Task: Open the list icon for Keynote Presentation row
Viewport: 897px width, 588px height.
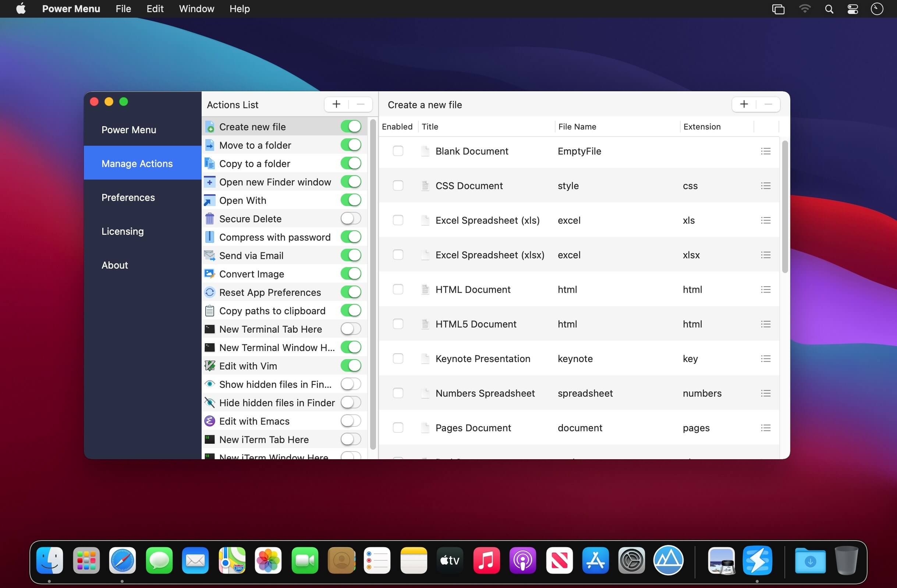Action: pyautogui.click(x=765, y=358)
